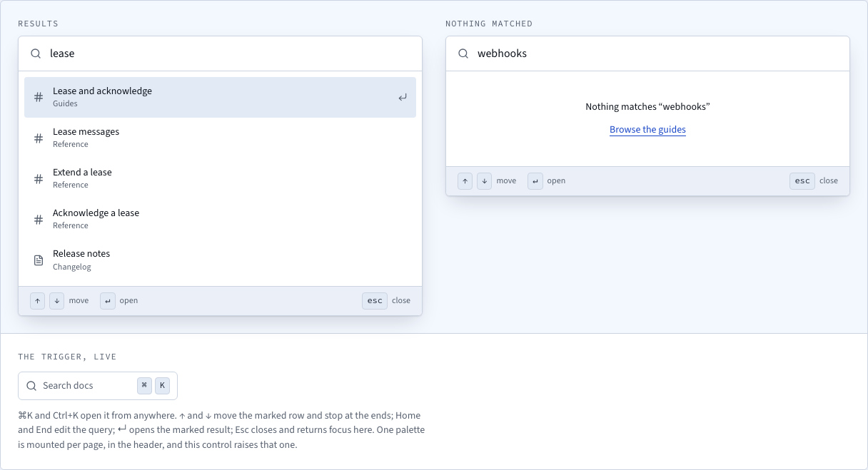Click the hash icon beside Extend a lease
868x470 pixels.
pos(39,178)
